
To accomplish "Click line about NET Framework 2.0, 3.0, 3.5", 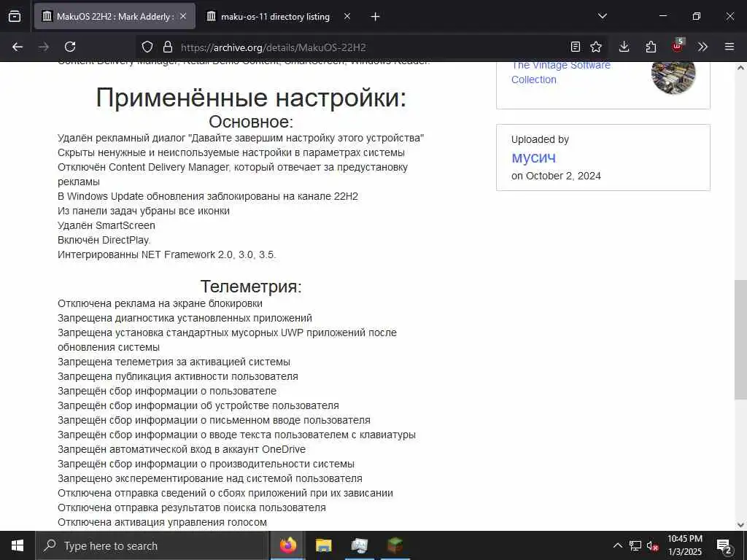I will [x=167, y=254].
